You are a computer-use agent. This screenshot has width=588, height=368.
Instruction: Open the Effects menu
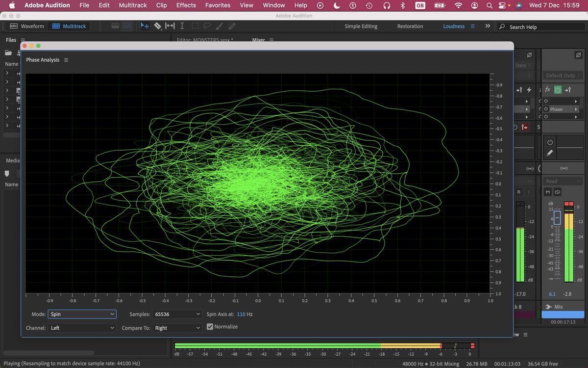(186, 5)
